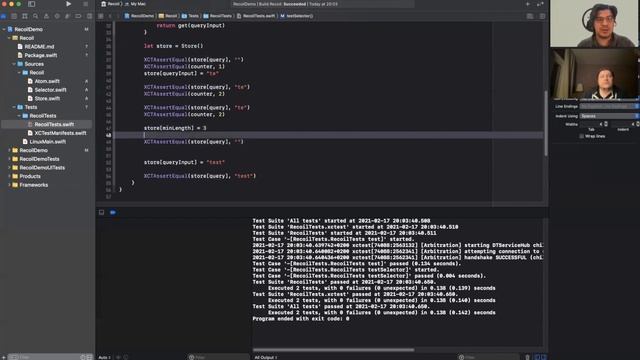Image resolution: width=640 pixels, height=360 pixels.
Task: Open Store.swift file
Action: tap(47, 98)
